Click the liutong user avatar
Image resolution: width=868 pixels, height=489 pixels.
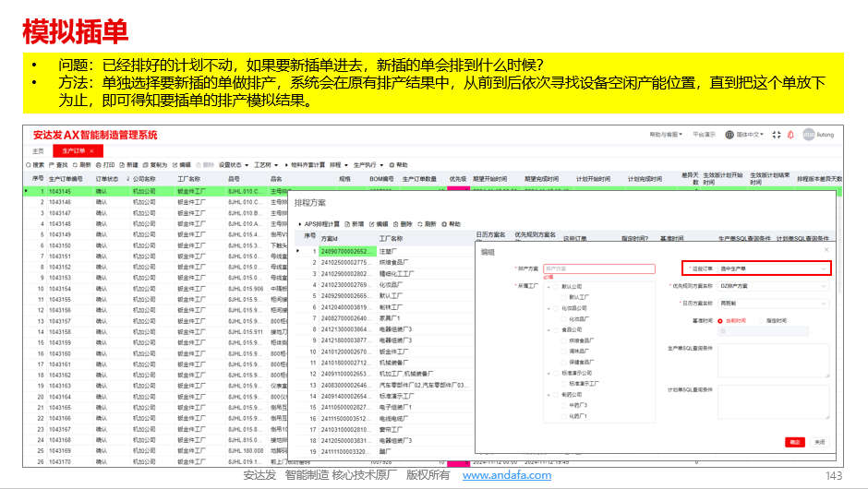[809, 135]
